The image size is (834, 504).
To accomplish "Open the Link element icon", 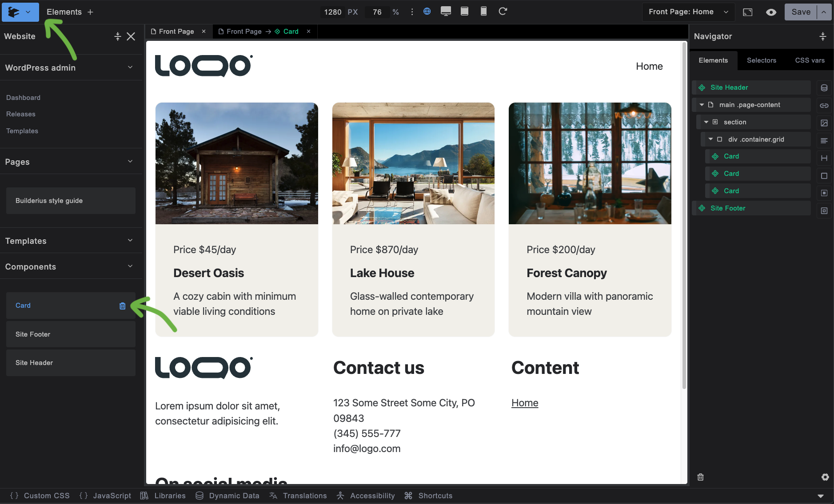I will 825,105.
